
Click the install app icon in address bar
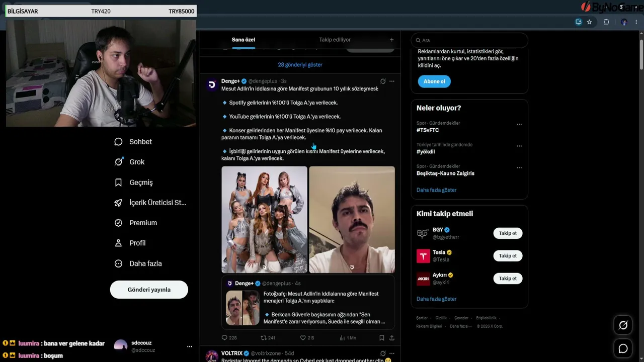(579, 22)
